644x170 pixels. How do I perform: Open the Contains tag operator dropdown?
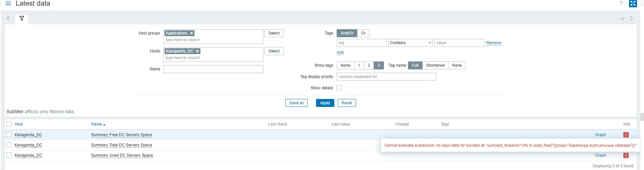410,43
